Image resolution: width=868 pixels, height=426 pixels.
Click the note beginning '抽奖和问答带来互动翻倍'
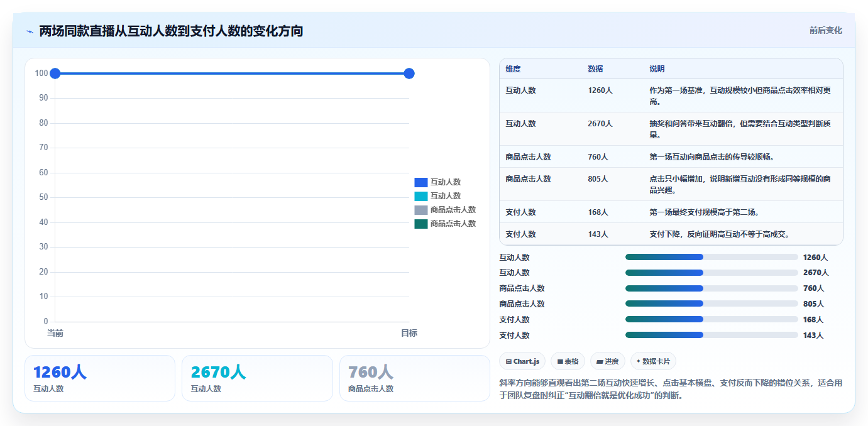(x=740, y=129)
